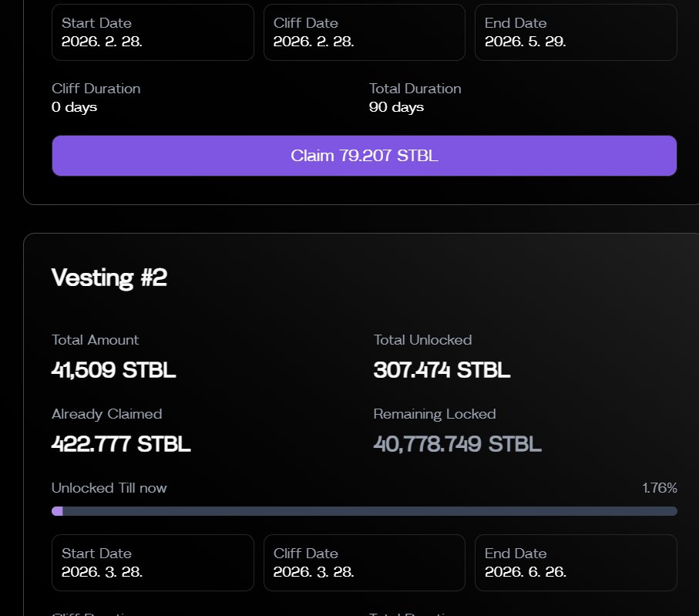The image size is (699, 616).
Task: Select the Cliff Date field showing 2026. 2. 28.
Action: click(364, 32)
